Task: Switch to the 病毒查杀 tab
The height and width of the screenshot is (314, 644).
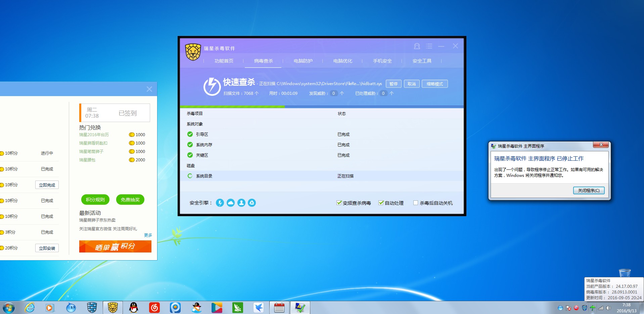Action: pyautogui.click(x=264, y=61)
